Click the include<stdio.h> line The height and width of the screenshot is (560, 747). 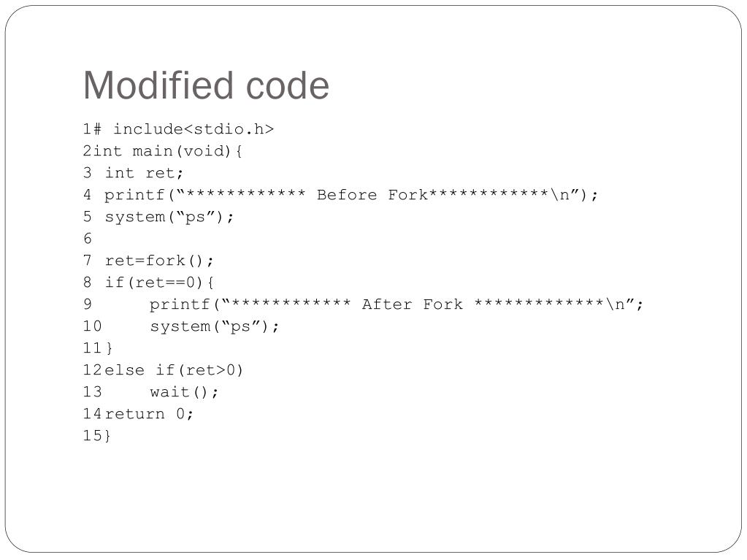[178, 129]
